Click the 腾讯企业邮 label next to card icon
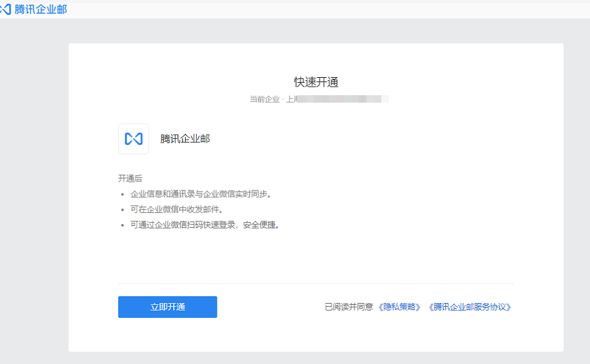 (x=186, y=138)
